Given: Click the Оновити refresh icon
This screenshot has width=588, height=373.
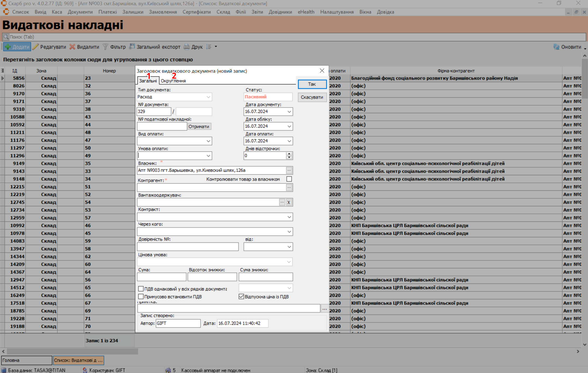Looking at the screenshot, I should click(x=556, y=47).
